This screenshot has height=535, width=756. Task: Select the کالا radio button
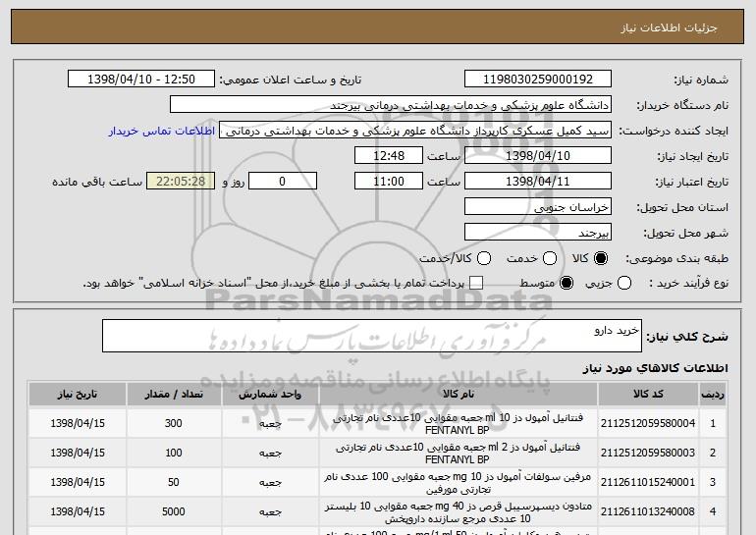click(601, 259)
